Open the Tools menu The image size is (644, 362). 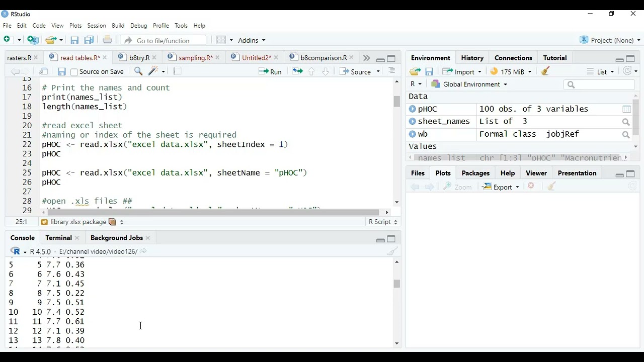pos(181,26)
